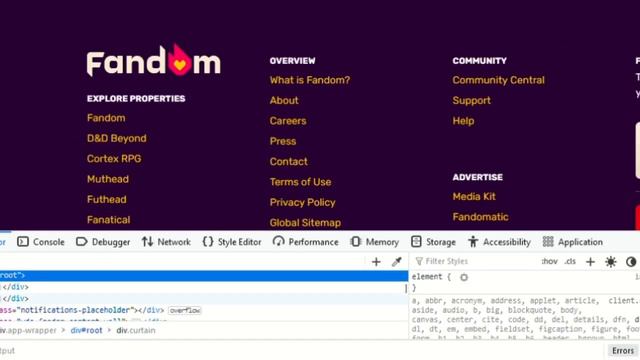640x360 pixels.
Task: Toggle the .cls class panel
Action: tap(570, 261)
